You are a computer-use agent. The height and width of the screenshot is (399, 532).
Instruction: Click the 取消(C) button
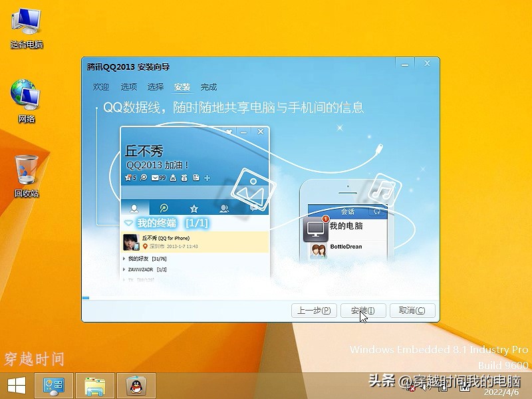pyautogui.click(x=412, y=311)
